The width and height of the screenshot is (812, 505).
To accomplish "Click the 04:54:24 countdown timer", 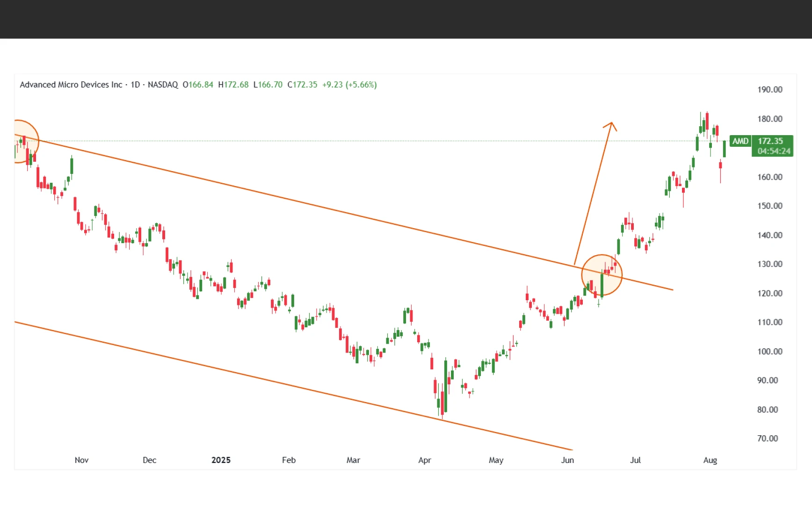I will (x=774, y=151).
